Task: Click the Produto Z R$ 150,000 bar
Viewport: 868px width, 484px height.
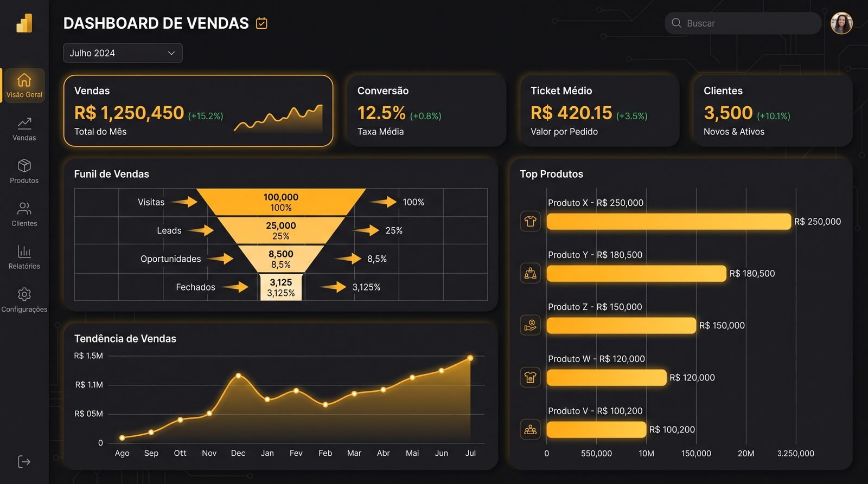Action: tap(621, 325)
